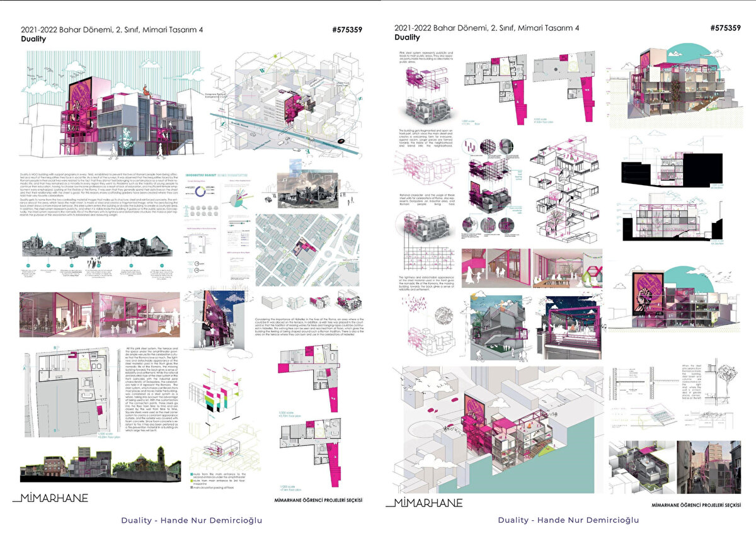Click the Mimarhane logo on the left poster
756x536 pixels.
(x=50, y=498)
